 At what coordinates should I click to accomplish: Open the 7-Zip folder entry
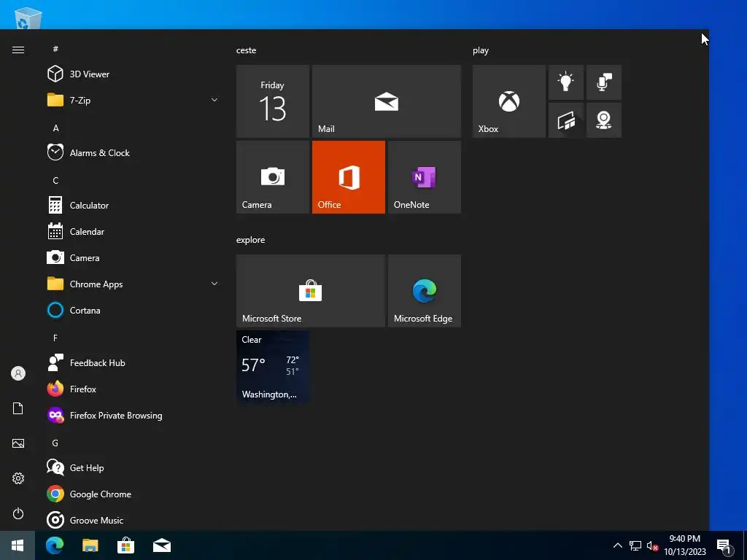click(133, 100)
